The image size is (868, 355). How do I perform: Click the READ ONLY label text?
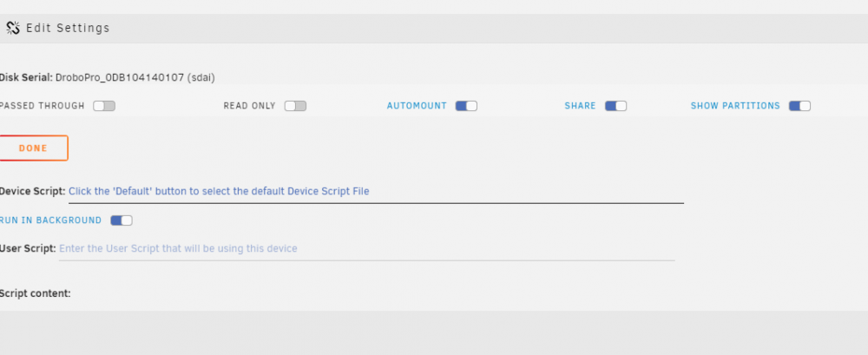coord(250,106)
